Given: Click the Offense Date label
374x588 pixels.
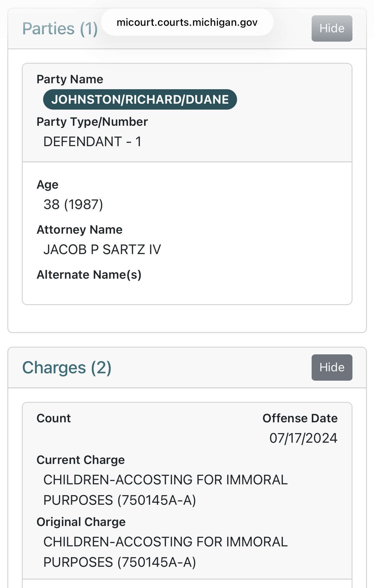Looking at the screenshot, I should 300,418.
